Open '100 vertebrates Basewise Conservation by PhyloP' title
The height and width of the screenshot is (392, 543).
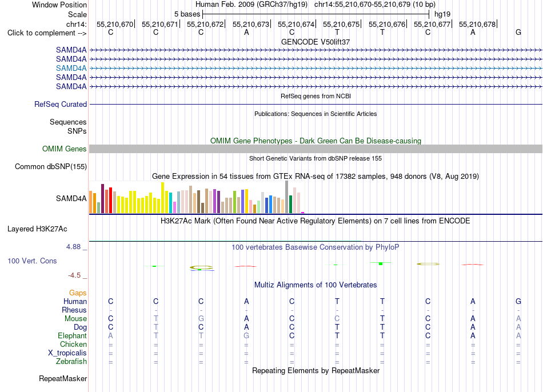(x=316, y=247)
